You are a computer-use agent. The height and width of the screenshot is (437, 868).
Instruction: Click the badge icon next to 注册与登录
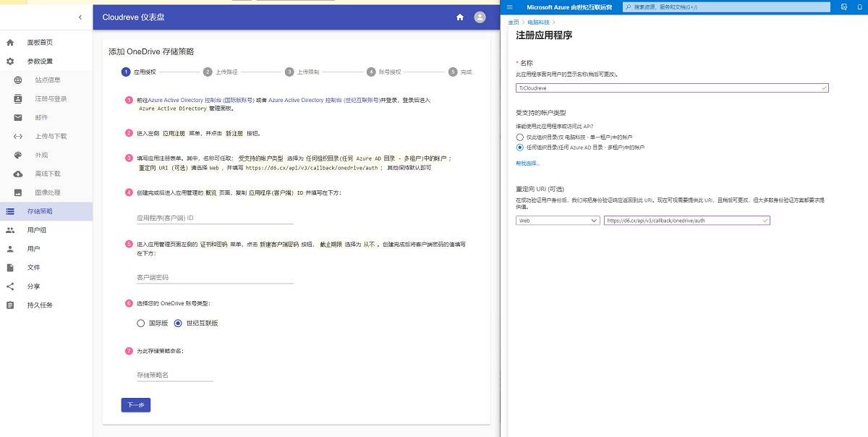click(x=19, y=98)
